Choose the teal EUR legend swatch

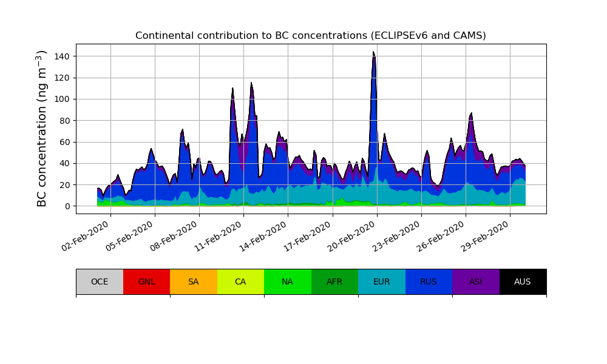pyautogui.click(x=382, y=281)
